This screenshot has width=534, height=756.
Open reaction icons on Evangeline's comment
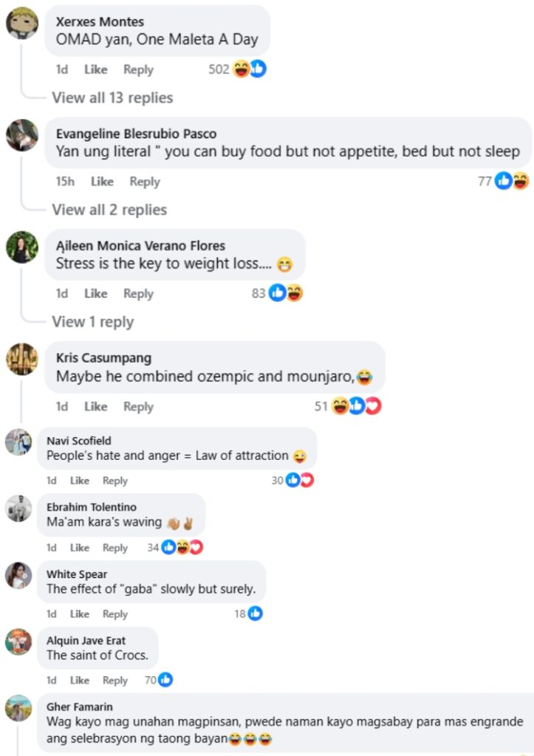tap(512, 181)
